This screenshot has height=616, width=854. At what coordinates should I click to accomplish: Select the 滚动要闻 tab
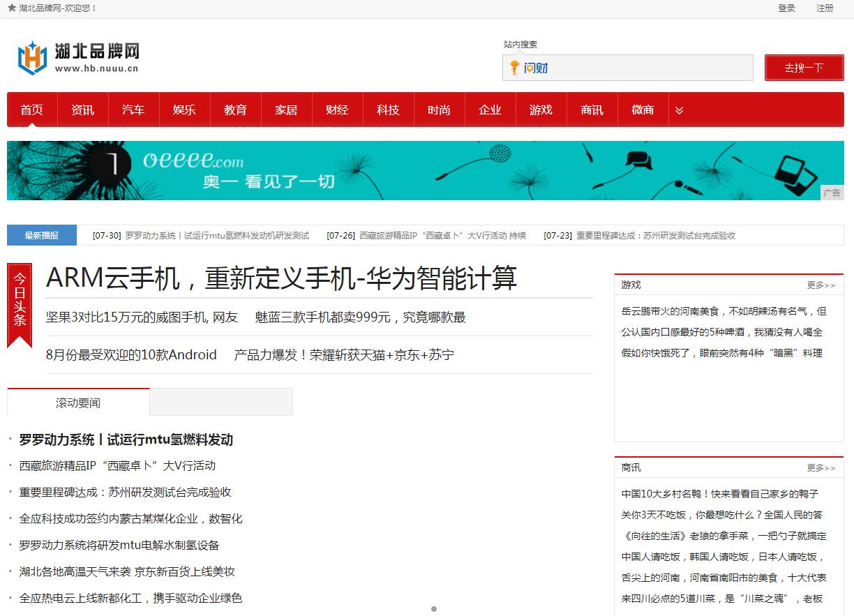point(78,403)
